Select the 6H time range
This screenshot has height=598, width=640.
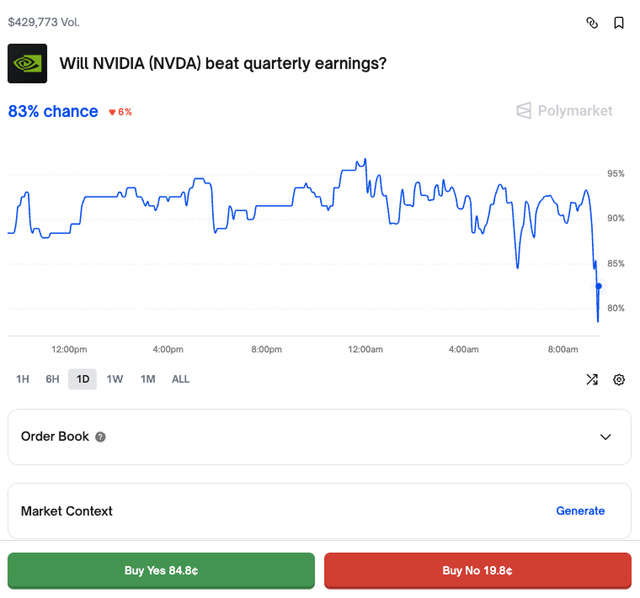point(52,379)
